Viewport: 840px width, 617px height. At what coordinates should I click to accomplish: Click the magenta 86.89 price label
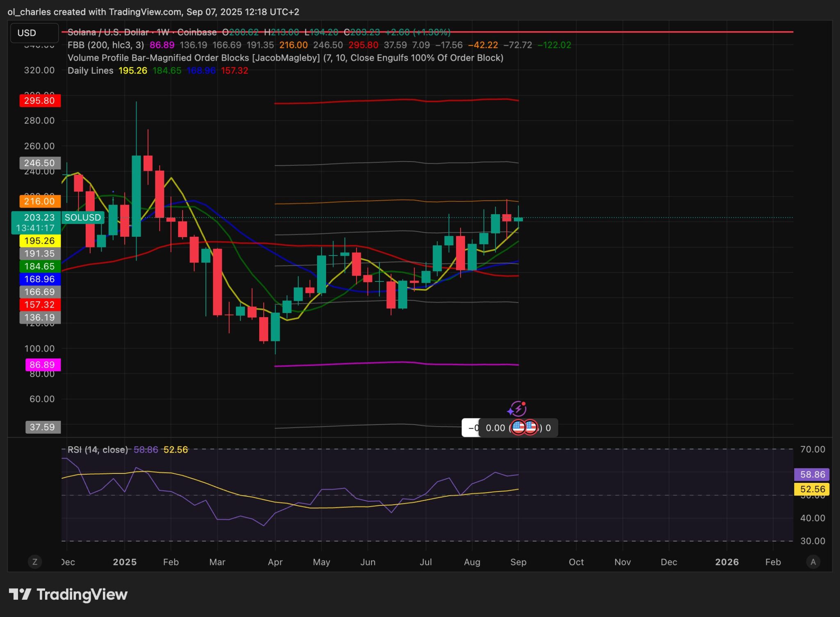(42, 365)
